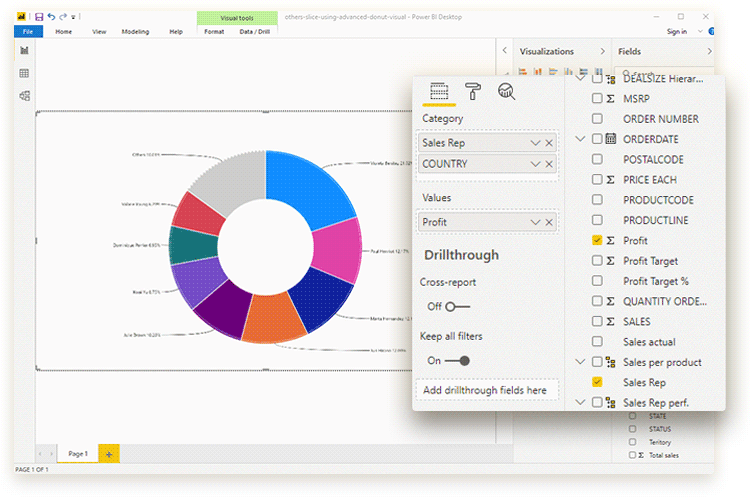Click the ORDERDATE calendar icon
Image resolution: width=750 pixels, height=500 pixels.
(611, 139)
